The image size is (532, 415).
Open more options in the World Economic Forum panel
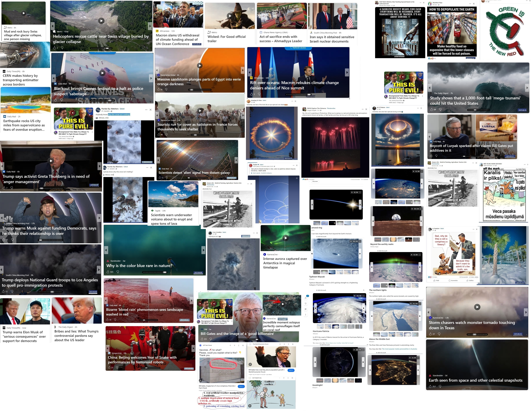pyautogui.click(x=288, y=344)
